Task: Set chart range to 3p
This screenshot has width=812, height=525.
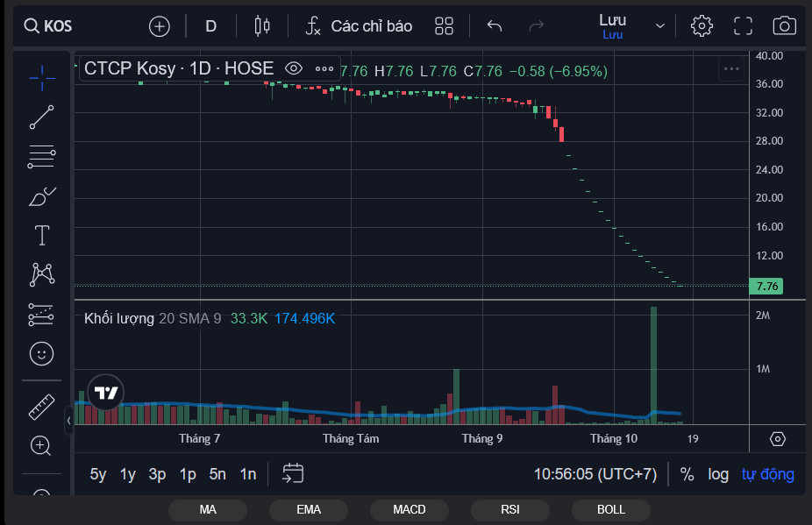Action: pyautogui.click(x=158, y=474)
